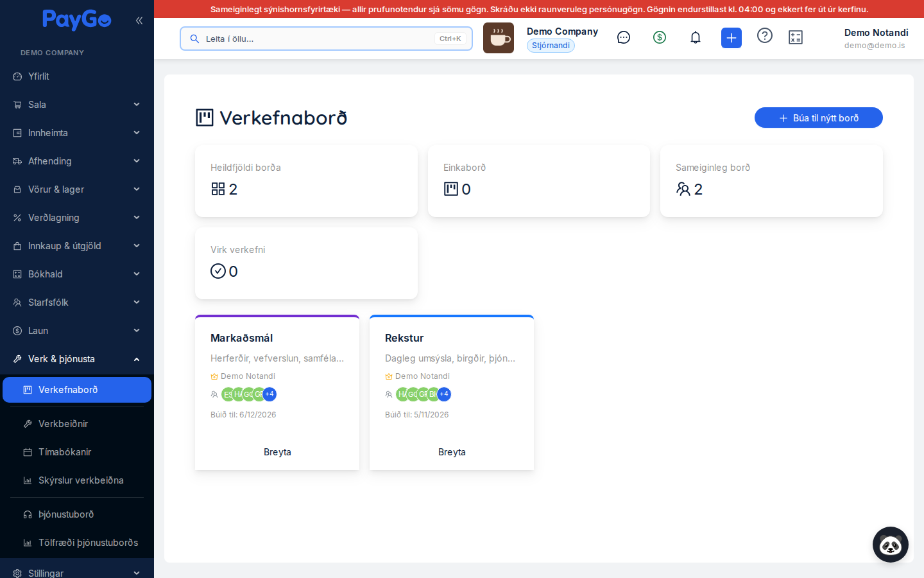The width and height of the screenshot is (924, 578).
Task: Open Skýrslur verkbeiðna reports
Action: (77, 480)
